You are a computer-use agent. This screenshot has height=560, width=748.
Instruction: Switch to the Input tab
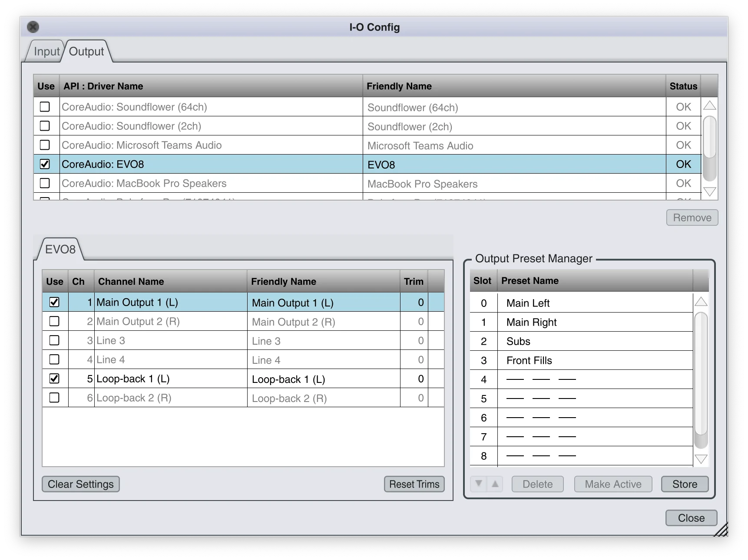click(x=46, y=51)
